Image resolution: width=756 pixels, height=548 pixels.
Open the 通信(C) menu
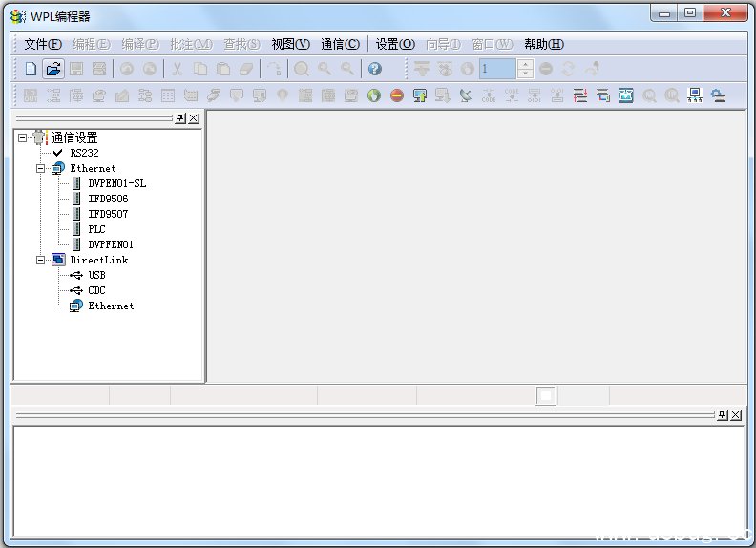tap(340, 44)
